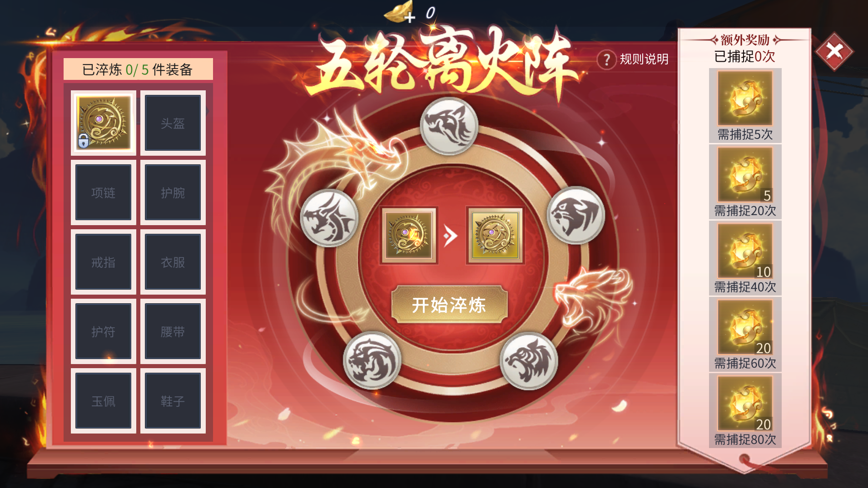The image size is (868, 488).
Task: Select the 鞋子 equipment slot
Action: pyautogui.click(x=173, y=401)
